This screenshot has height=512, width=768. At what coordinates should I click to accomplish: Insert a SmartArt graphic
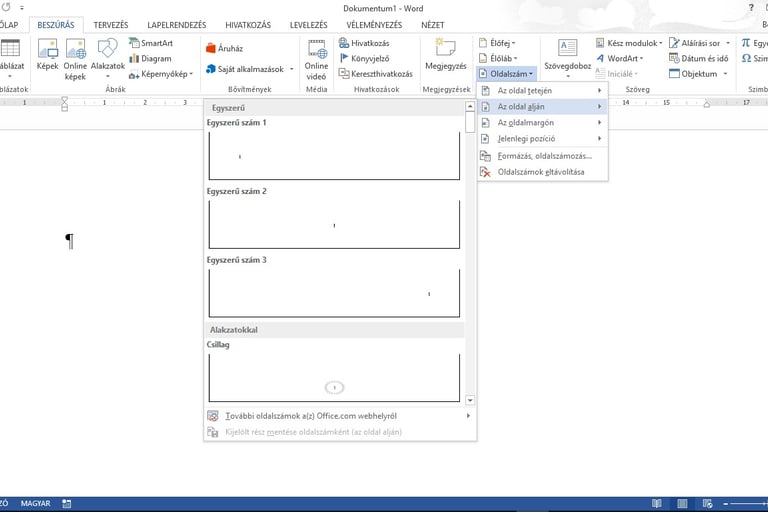coord(151,43)
